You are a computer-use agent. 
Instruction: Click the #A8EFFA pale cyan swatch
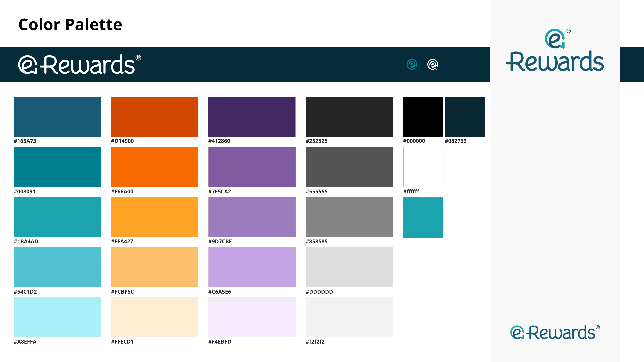pos(57,317)
